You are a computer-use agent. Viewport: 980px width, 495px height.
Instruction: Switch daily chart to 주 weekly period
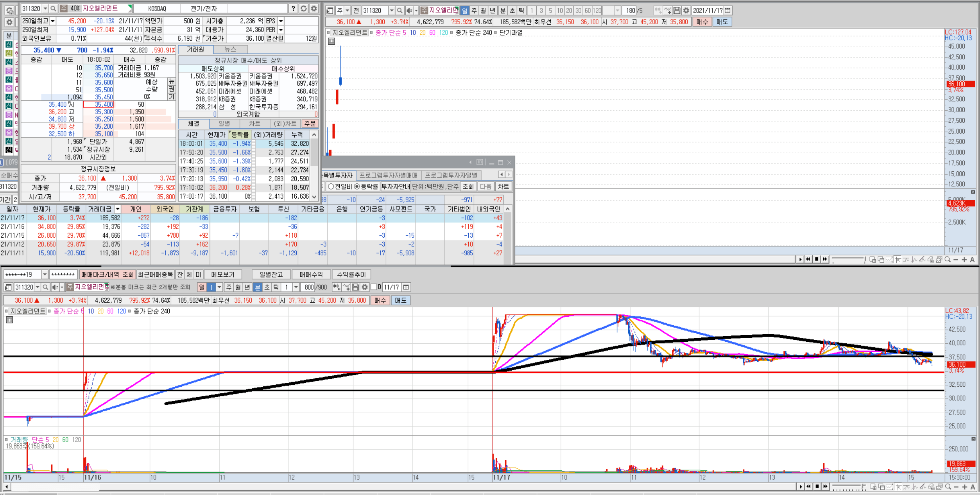pyautogui.click(x=474, y=11)
